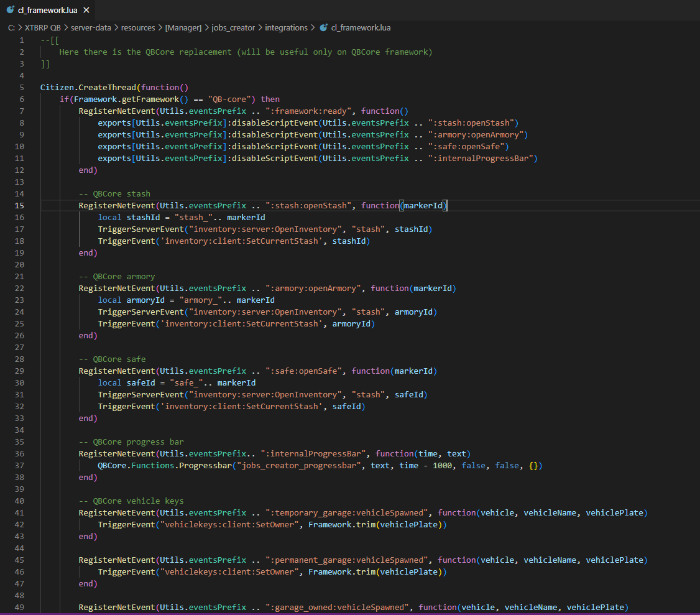
Task: Click markerId parameter on line 15
Action: pos(423,205)
